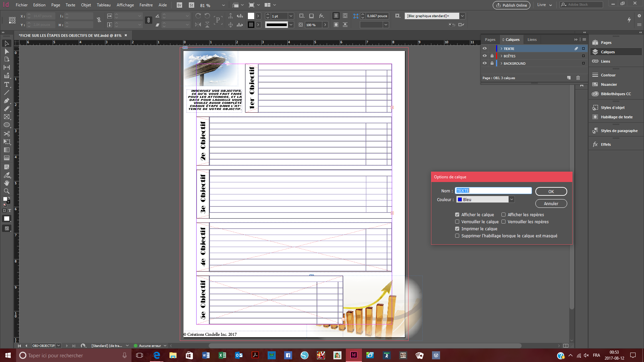Select the Gradient tool icon
This screenshot has width=644, height=362.
(x=6, y=150)
